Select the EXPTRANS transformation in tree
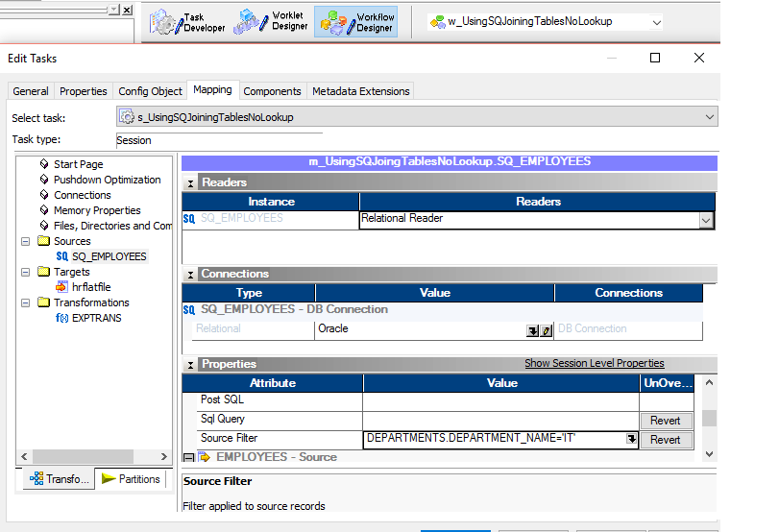The width and height of the screenshot is (779, 532). (x=96, y=318)
